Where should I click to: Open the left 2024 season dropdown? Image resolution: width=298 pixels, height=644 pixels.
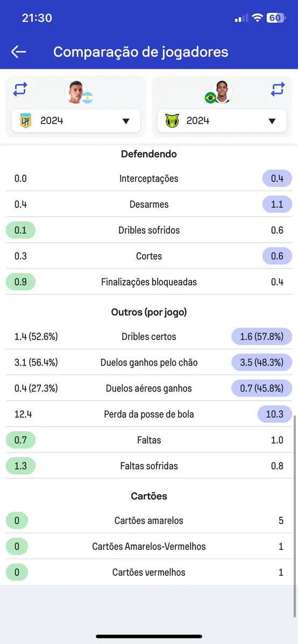click(x=76, y=121)
